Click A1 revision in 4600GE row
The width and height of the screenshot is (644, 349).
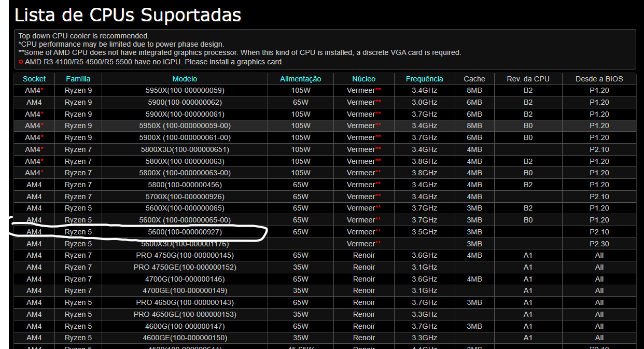click(x=528, y=338)
